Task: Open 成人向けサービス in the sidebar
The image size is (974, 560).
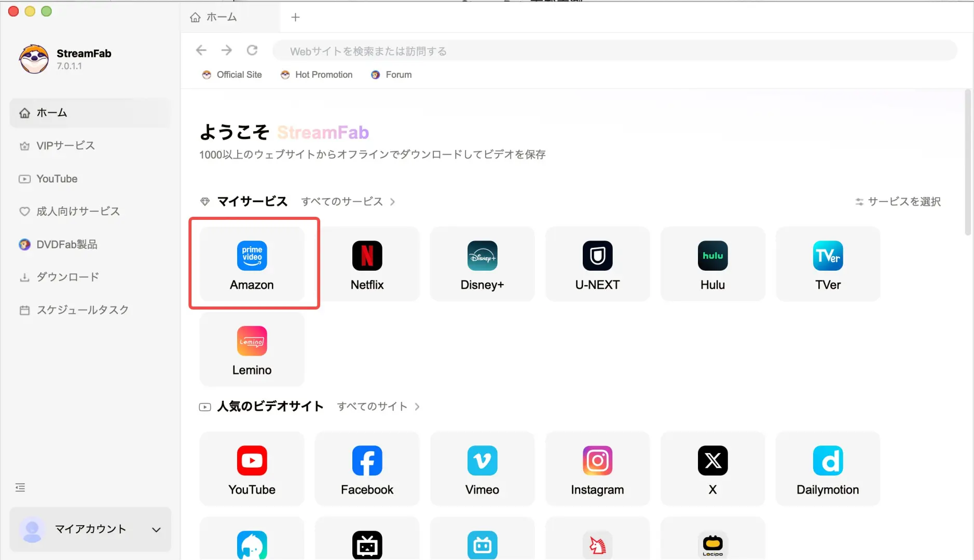Action: [x=90, y=212]
